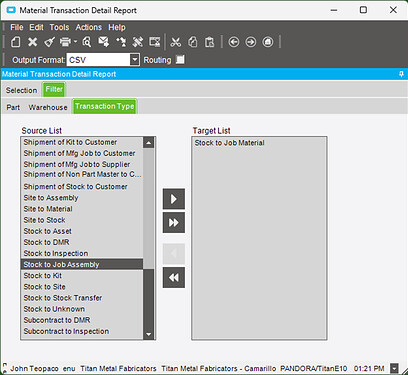408x375 pixels.
Task: Click the email envelope toolbar icon
Action: [104, 42]
